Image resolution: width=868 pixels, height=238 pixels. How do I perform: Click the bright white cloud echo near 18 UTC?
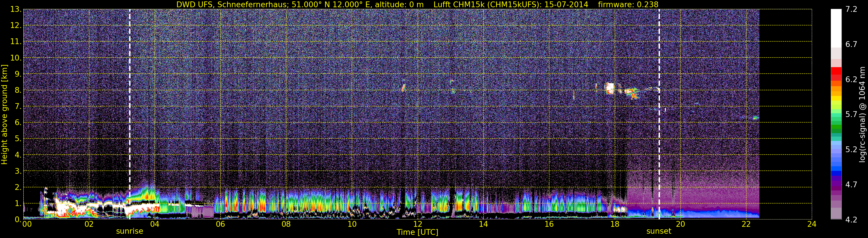610,88
